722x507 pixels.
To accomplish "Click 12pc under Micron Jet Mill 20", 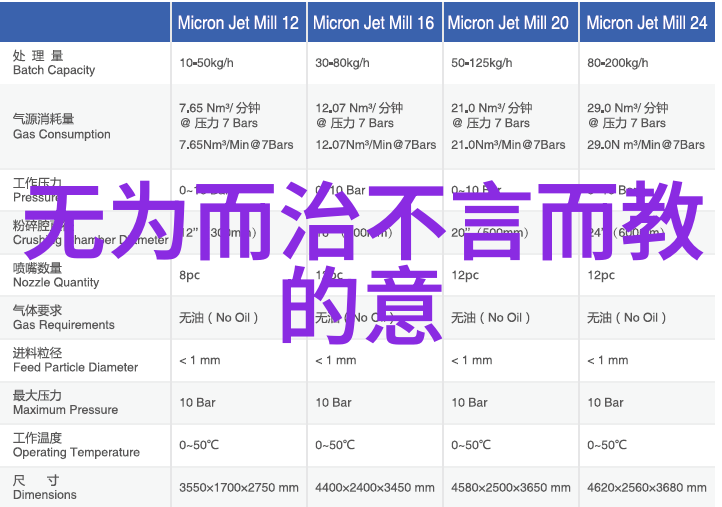I will 465,275.
